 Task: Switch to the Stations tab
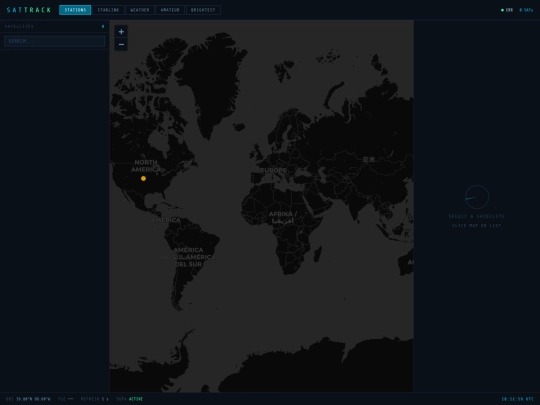coord(75,10)
